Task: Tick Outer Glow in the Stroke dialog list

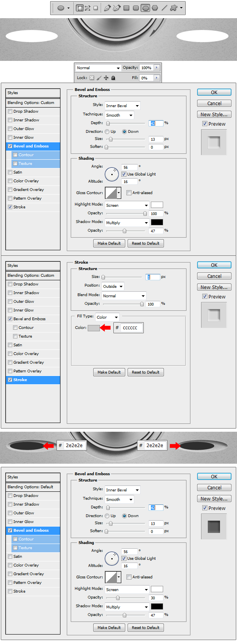Action: pos(10,302)
